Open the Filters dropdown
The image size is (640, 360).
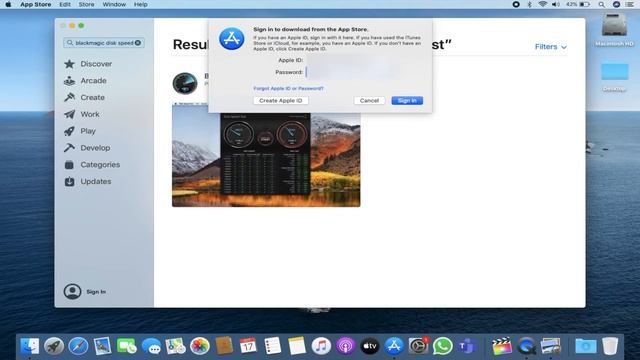[x=551, y=47]
